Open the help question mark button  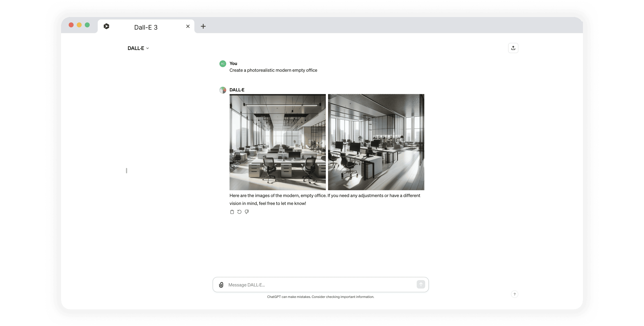pyautogui.click(x=514, y=294)
